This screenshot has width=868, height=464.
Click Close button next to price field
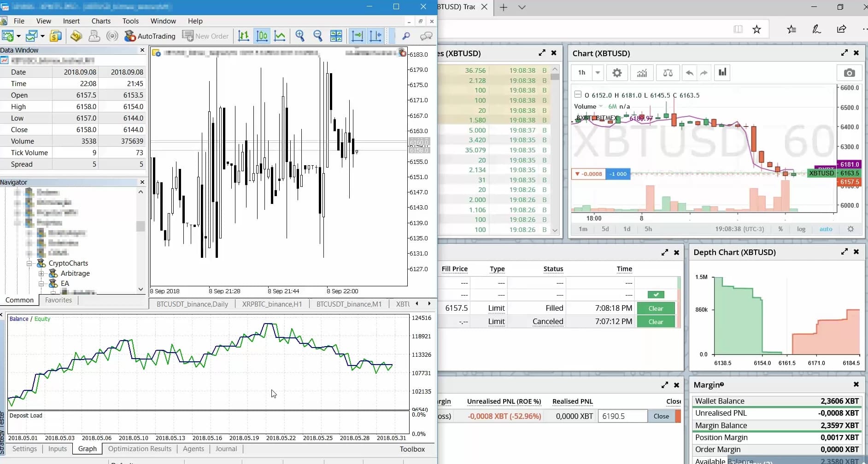(x=661, y=416)
